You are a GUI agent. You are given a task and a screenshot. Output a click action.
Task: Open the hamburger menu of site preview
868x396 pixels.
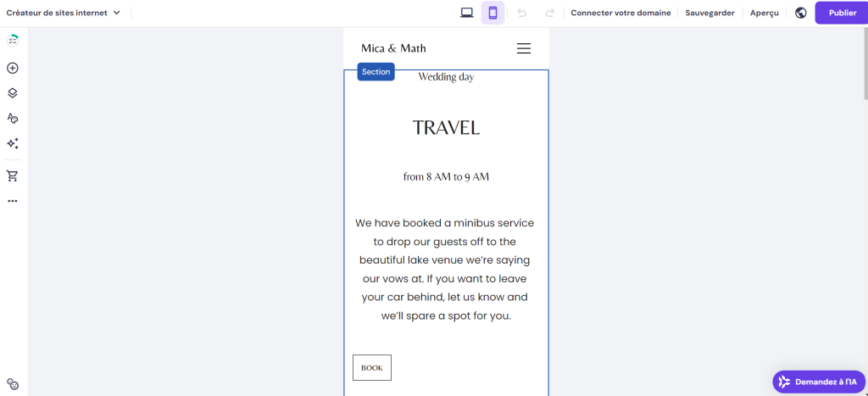pyautogui.click(x=524, y=48)
